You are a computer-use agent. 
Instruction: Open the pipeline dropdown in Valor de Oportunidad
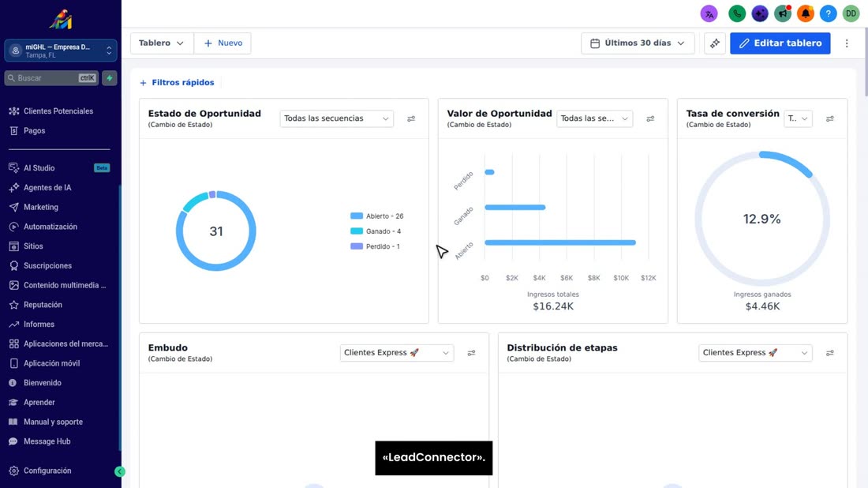pyautogui.click(x=594, y=118)
